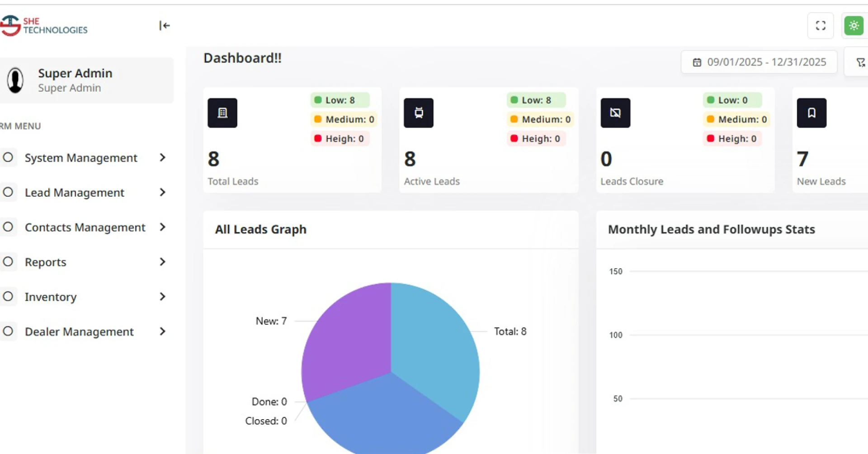Click the Active Leads card icon

[418, 113]
